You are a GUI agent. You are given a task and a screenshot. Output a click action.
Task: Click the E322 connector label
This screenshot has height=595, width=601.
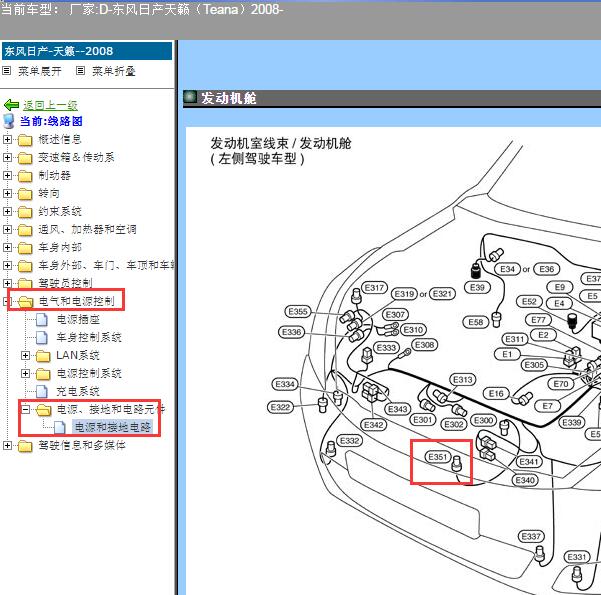(280, 407)
